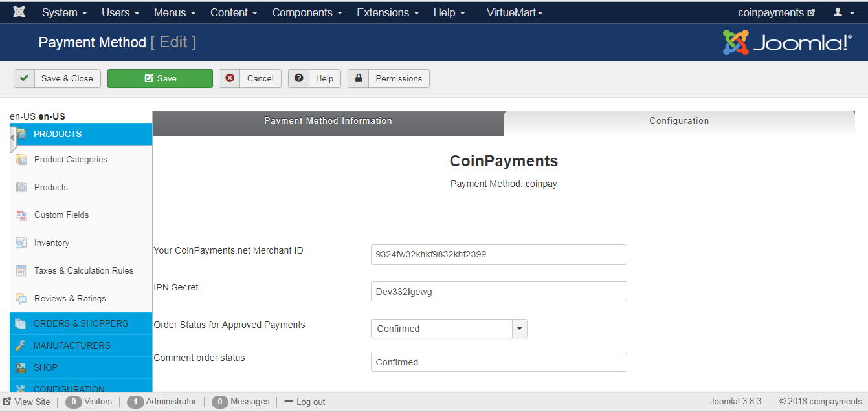Click the Comment order status field
Image resolution: width=868 pixels, height=412 pixels.
[499, 362]
